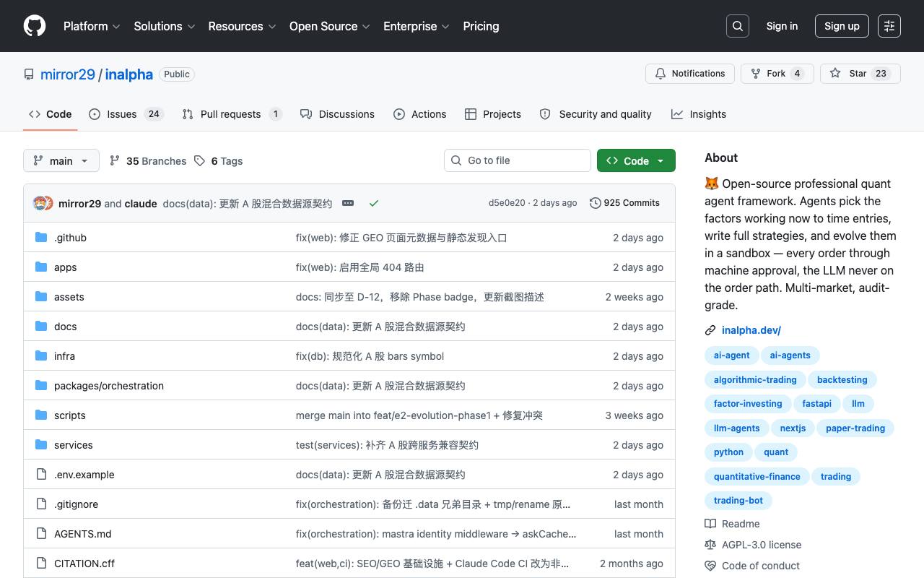Click the backtesting topic tag
This screenshot has width=924, height=578.
tap(842, 379)
